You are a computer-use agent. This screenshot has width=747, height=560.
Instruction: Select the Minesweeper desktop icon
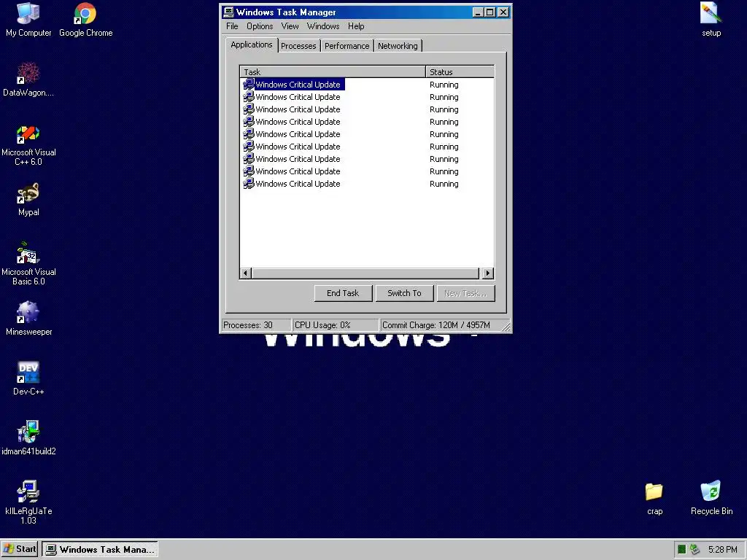(28, 319)
